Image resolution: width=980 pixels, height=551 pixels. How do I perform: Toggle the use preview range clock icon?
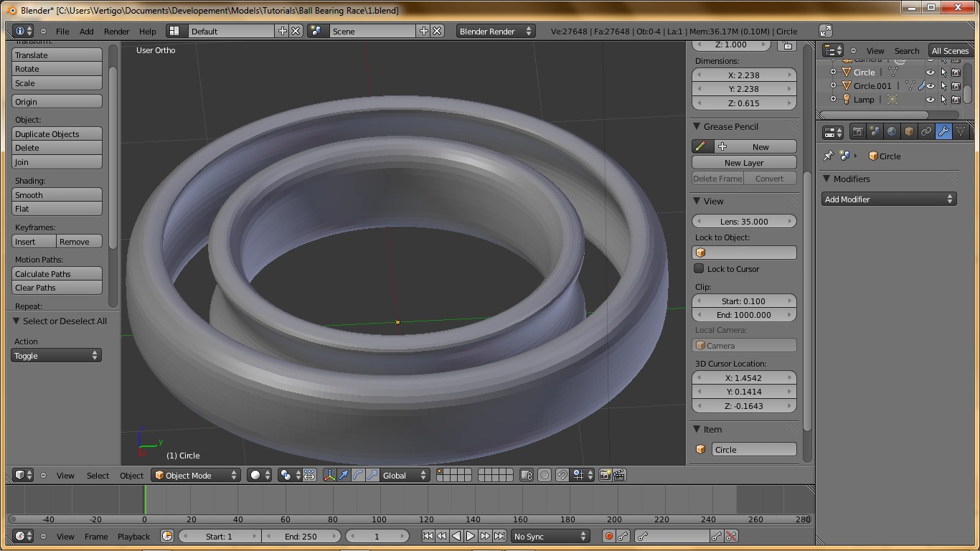[x=167, y=536]
